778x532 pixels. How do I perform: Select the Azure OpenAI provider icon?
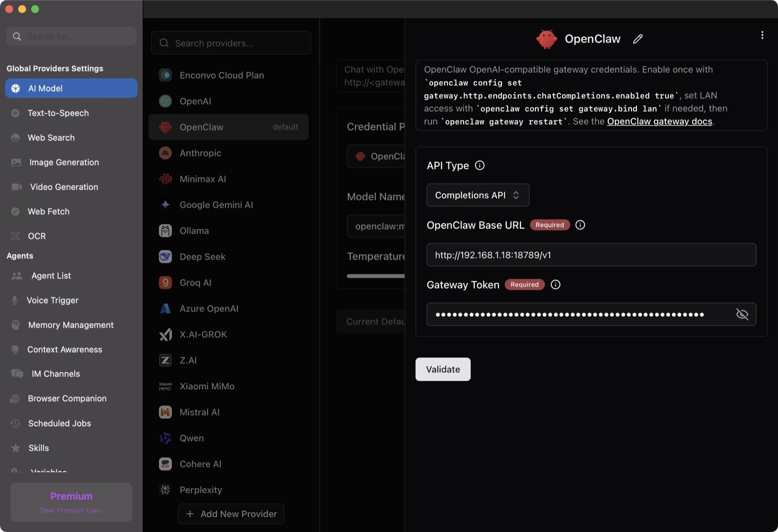click(165, 309)
